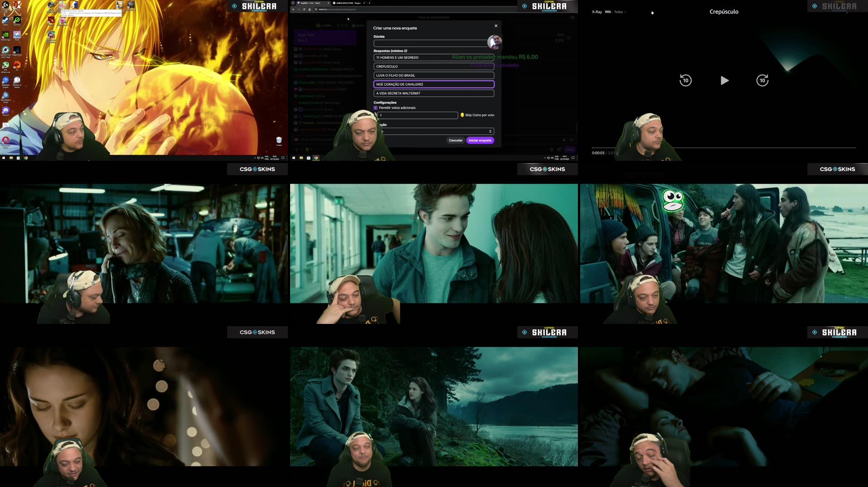Open the Recycle Bin on the desktop

click(x=279, y=140)
